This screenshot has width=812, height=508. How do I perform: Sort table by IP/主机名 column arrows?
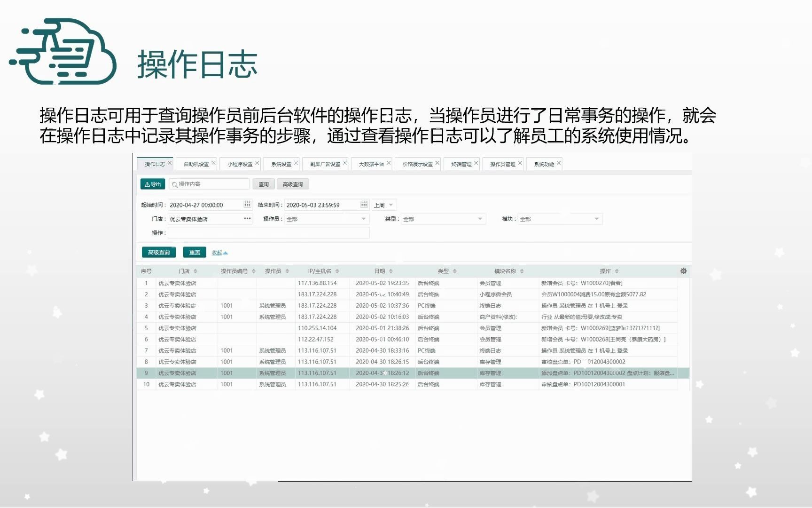point(337,271)
